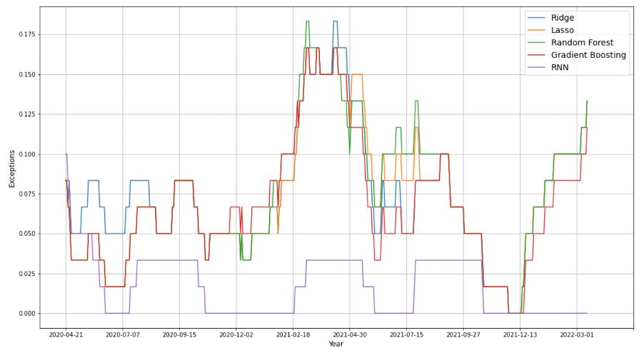Click the 2020-09-15 date tick label
Viewport: 644px width, 353px height.
click(179, 335)
